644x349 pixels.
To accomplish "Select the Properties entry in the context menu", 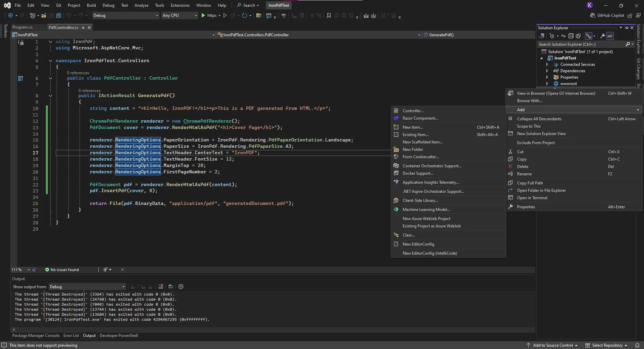I will [x=574, y=207].
